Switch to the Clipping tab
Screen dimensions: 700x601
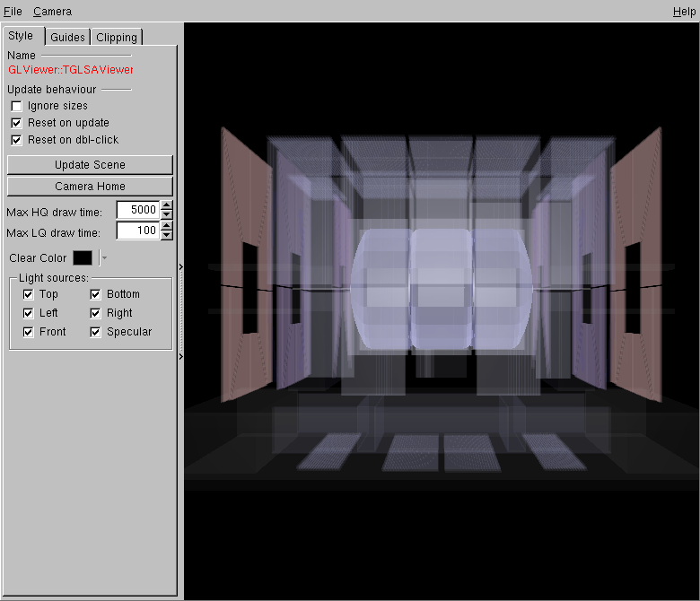click(117, 37)
